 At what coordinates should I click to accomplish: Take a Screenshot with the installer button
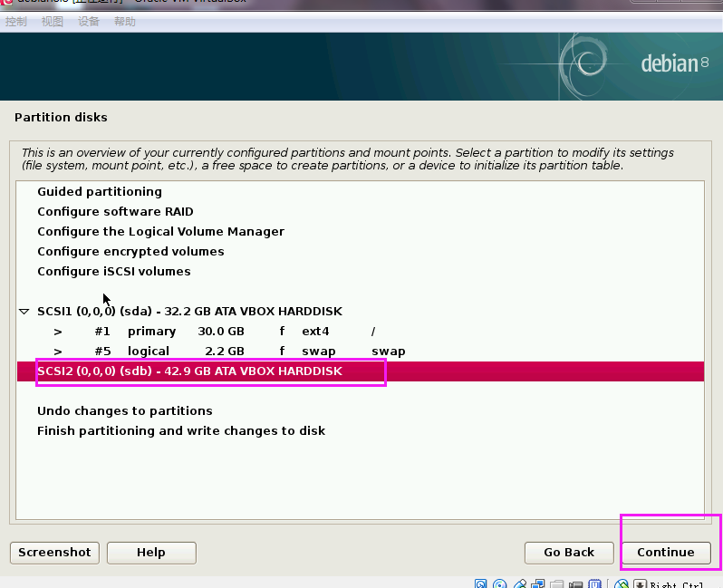pos(54,552)
